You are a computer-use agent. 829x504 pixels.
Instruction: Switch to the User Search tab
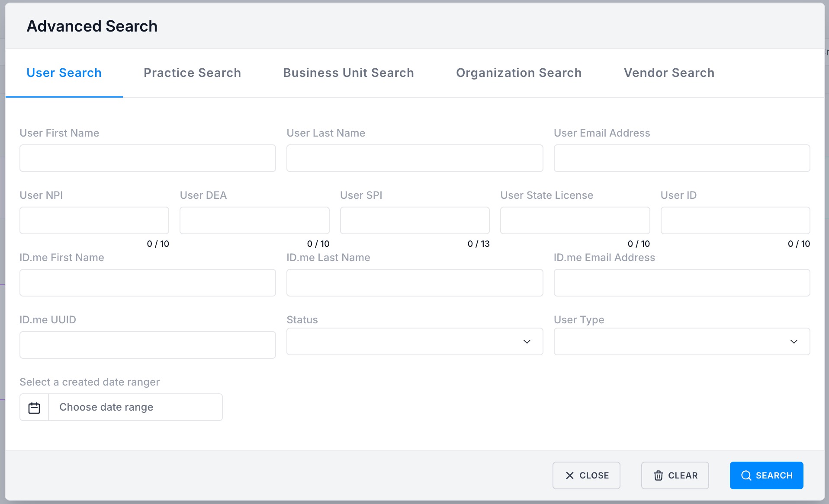point(64,73)
